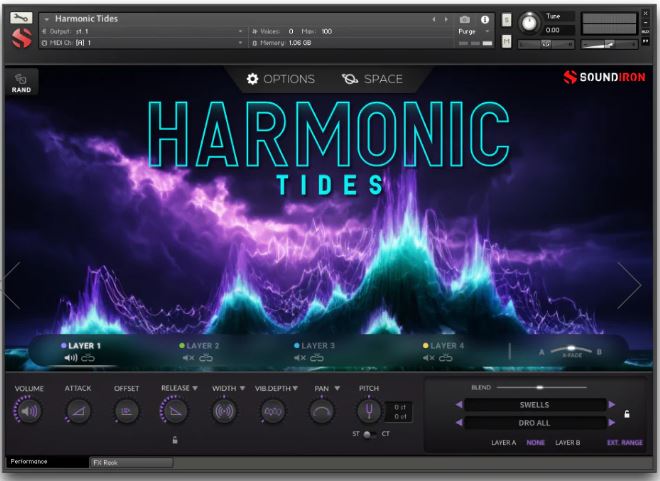Toggle the link icon under Layer 4
660x481 pixels.
[446, 358]
